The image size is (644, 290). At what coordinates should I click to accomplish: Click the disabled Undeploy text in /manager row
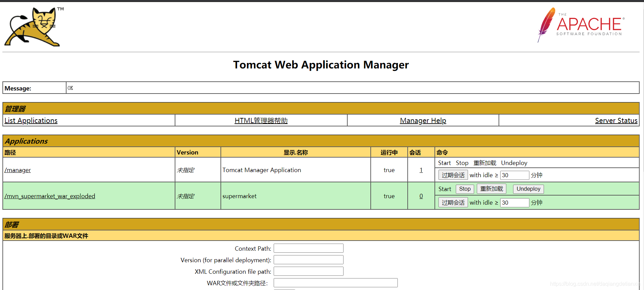point(514,163)
